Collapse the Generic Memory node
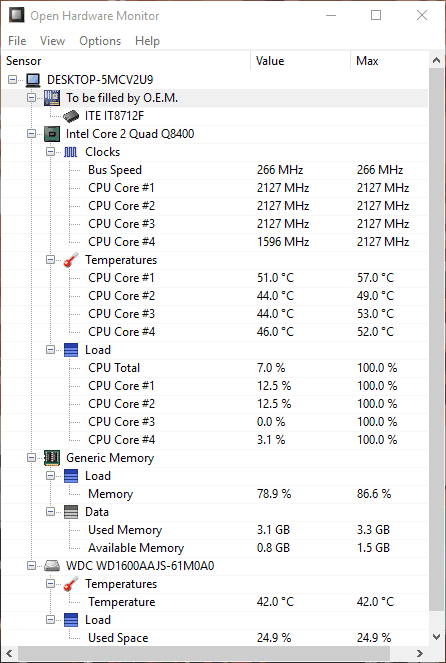This screenshot has width=446, height=663. [x=31, y=458]
